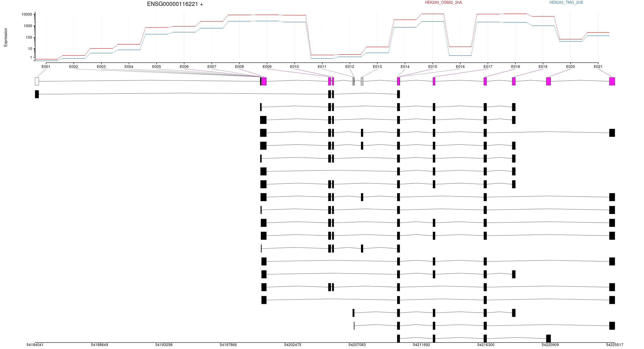644x349 pixels.
Task: Click exon label E009
Action: click(267, 67)
